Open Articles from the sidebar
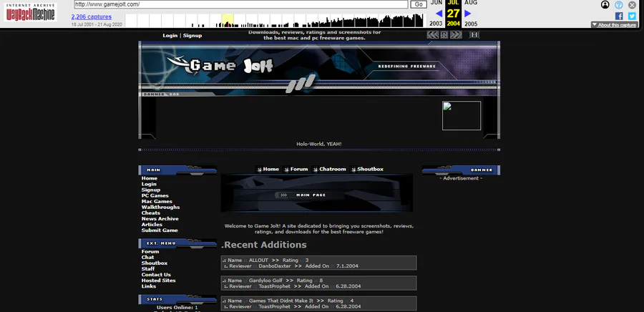 tap(152, 224)
